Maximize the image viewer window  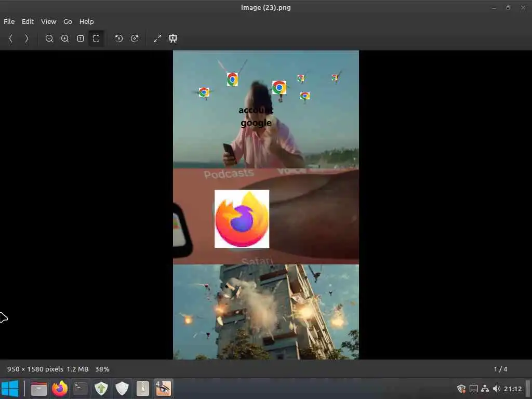click(x=508, y=7)
